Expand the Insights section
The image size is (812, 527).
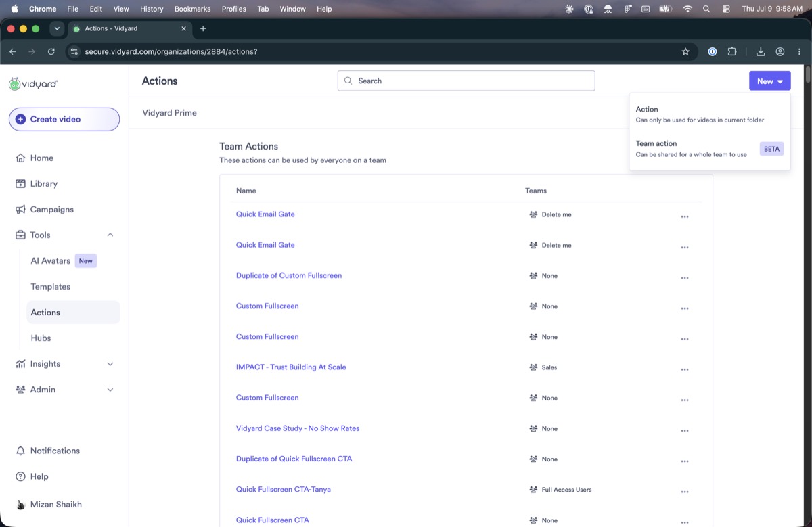tap(110, 364)
